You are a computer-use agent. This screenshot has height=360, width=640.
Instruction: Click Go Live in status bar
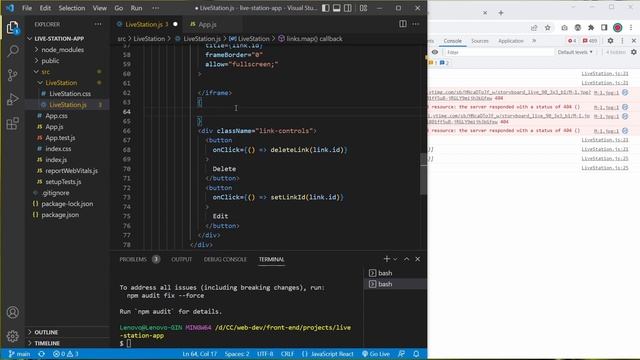pos(376,354)
